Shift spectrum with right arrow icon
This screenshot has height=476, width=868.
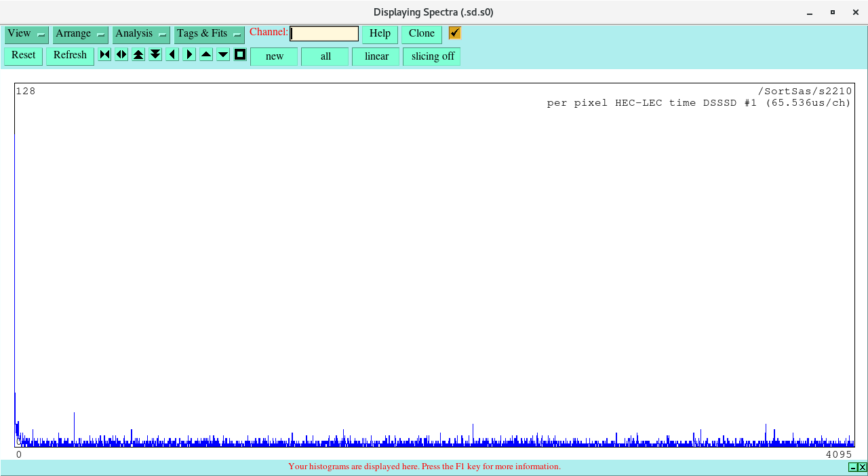(189, 54)
